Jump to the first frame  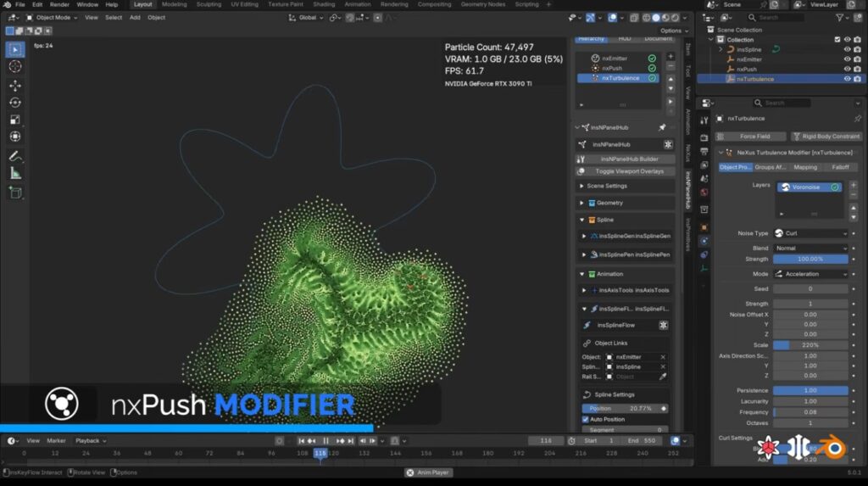[x=301, y=441]
